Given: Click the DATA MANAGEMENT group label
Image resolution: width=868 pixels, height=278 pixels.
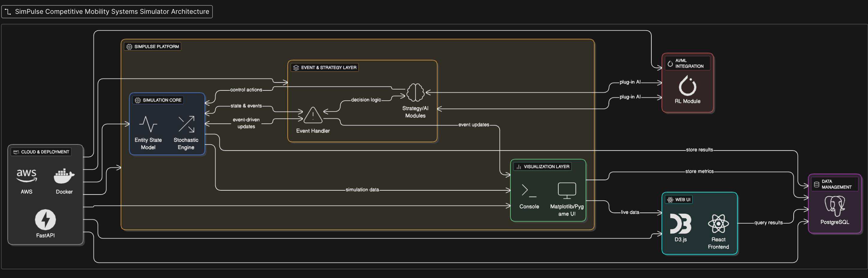Looking at the screenshot, I should pyautogui.click(x=837, y=184).
